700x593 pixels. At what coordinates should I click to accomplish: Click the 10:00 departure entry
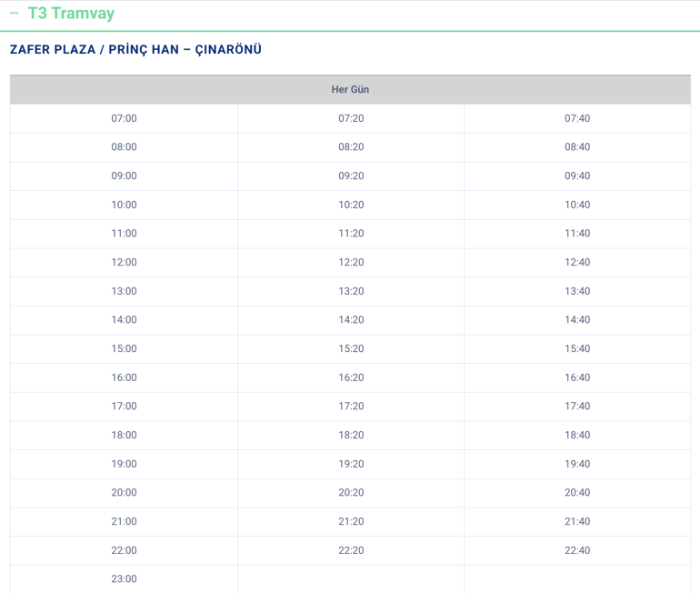[125, 205]
